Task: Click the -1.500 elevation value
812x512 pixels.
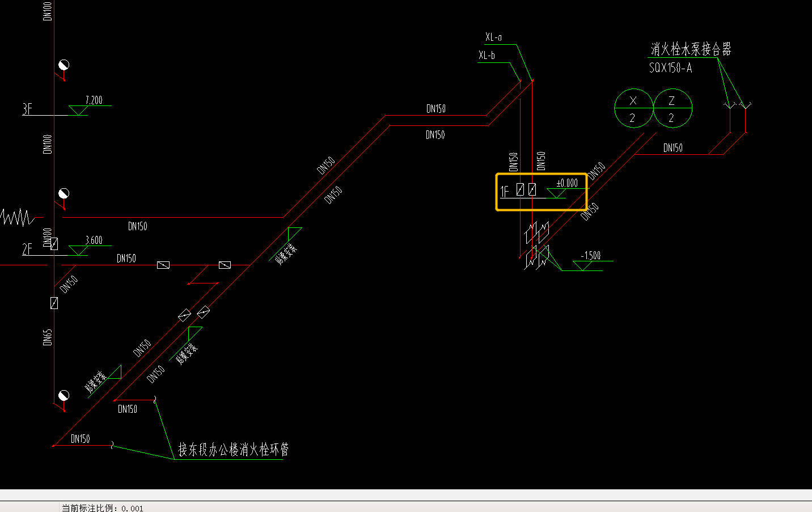Action: coord(590,256)
